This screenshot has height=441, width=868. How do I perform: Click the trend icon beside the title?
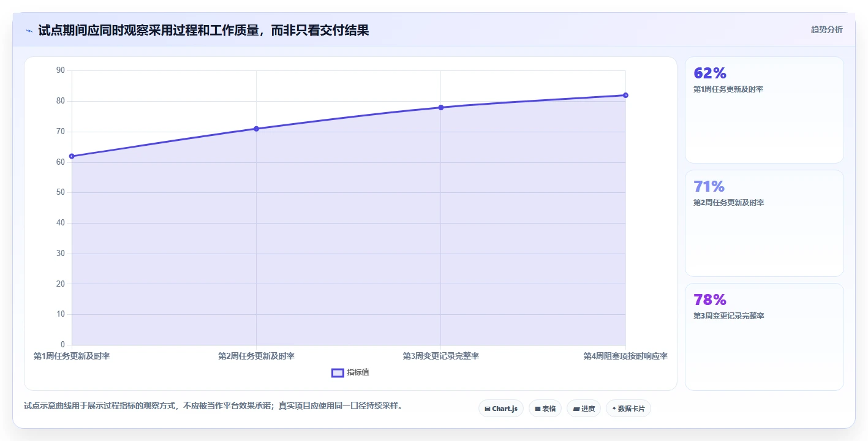29,31
